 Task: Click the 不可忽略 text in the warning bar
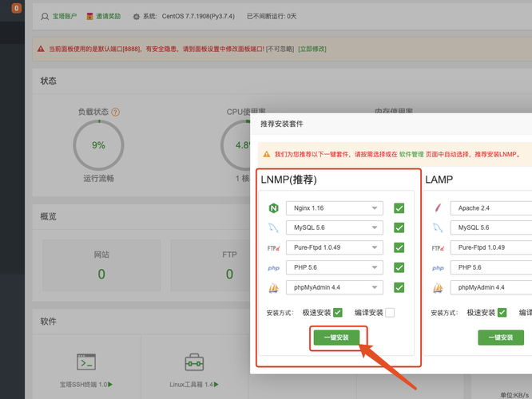coord(280,49)
